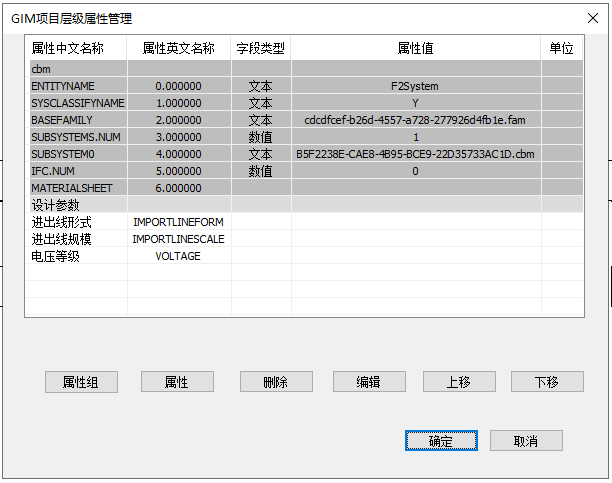This screenshot has width=612, height=483.
Task: Delete selection with 删除 button
Action: (x=276, y=381)
